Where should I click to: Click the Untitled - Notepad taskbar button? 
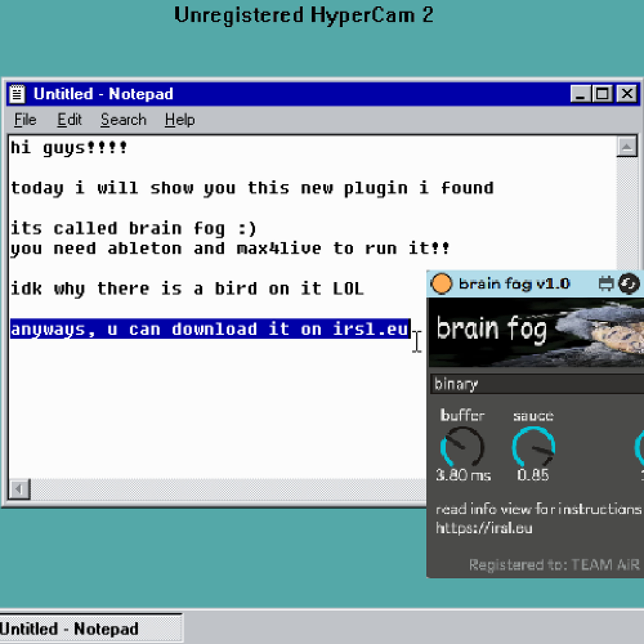91,628
